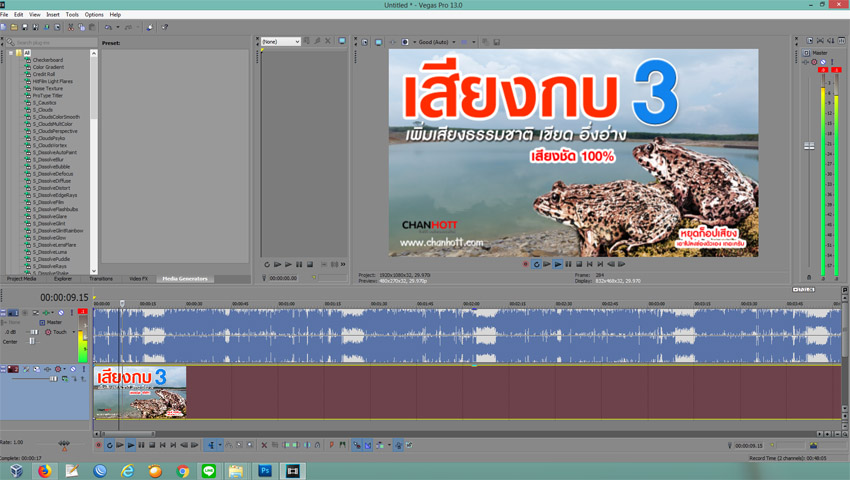The width and height of the screenshot is (850, 480).
Task: Toggle Loop Playback in timeline transport
Action: point(110,445)
